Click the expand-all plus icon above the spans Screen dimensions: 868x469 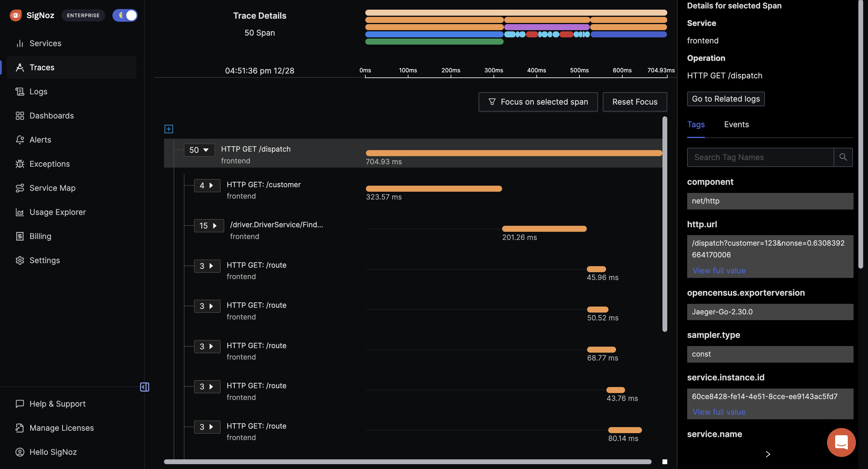pos(168,129)
